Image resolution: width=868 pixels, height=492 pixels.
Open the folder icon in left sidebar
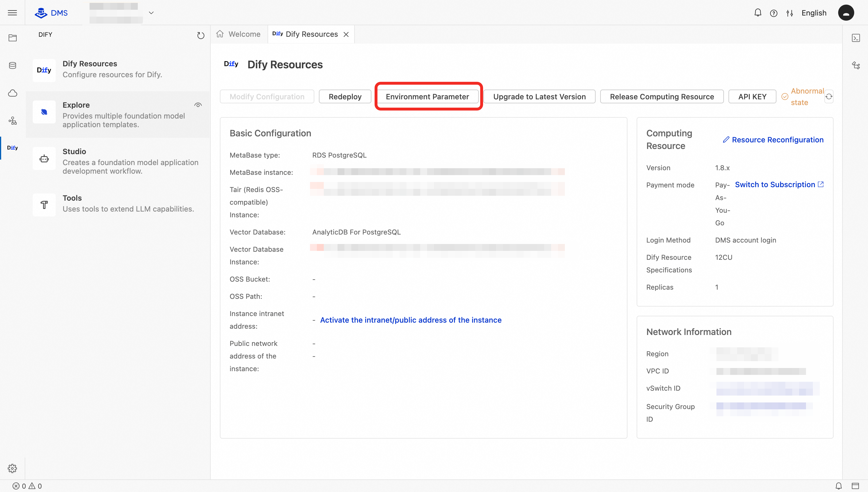13,38
